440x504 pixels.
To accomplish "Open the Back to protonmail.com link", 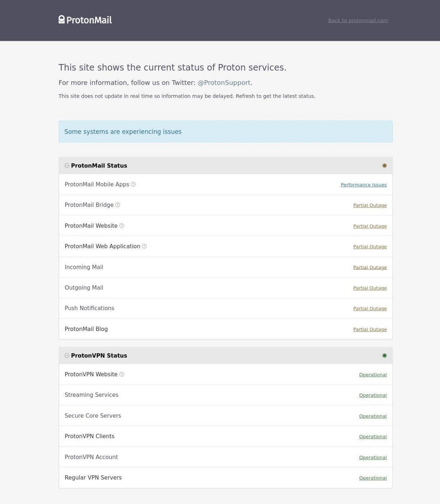I will pos(358,21).
